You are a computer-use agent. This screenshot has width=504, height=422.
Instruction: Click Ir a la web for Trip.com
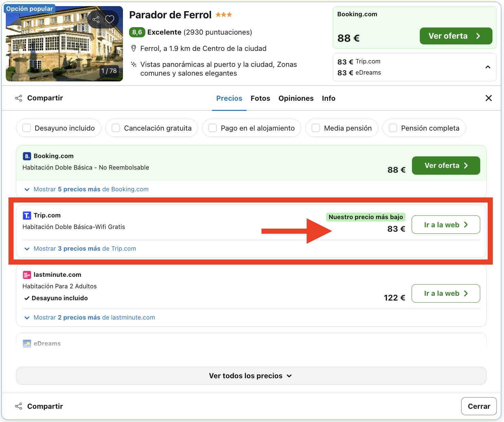(446, 225)
